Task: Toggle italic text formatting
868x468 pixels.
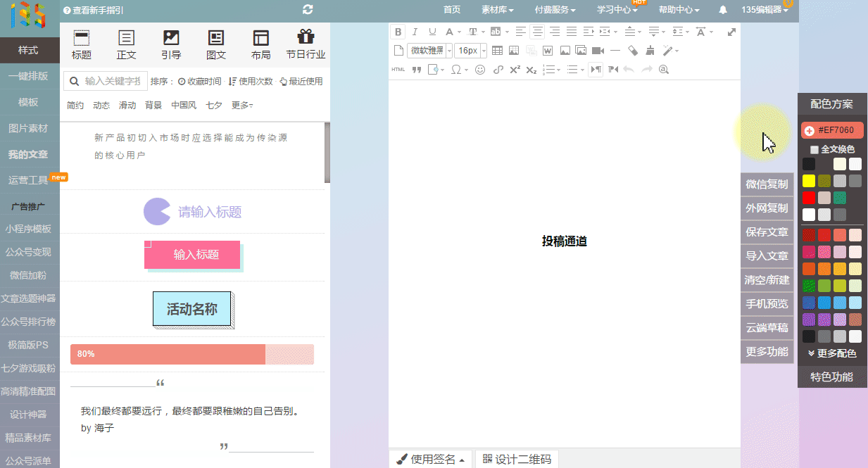Action: pyautogui.click(x=415, y=32)
